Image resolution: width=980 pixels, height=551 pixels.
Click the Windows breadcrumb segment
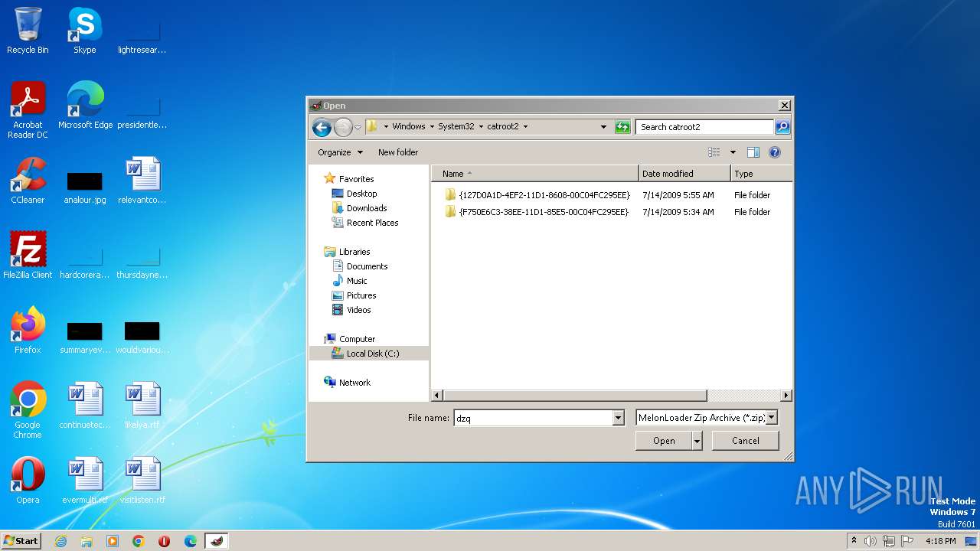point(409,126)
